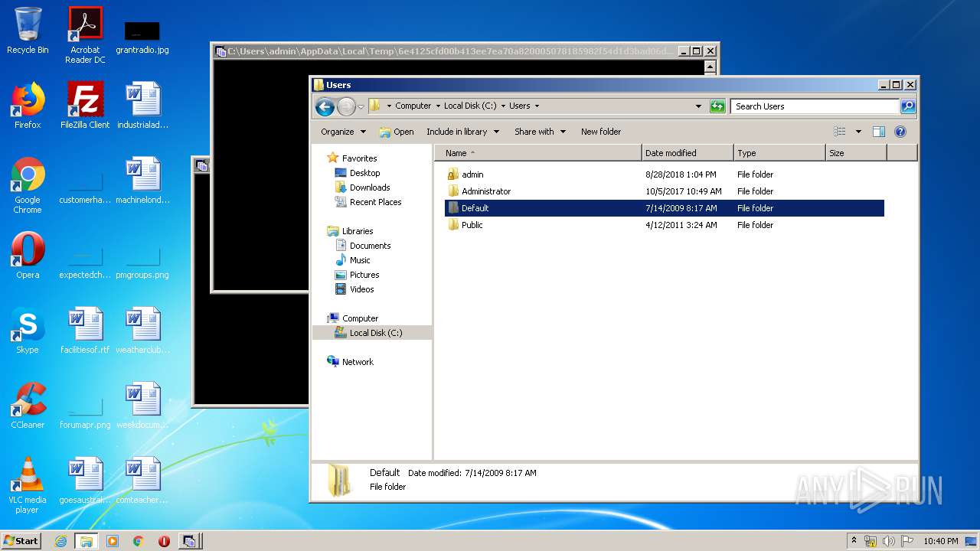Screen dimensions: 980x551
Task: Click the Start button
Action: [x=21, y=541]
